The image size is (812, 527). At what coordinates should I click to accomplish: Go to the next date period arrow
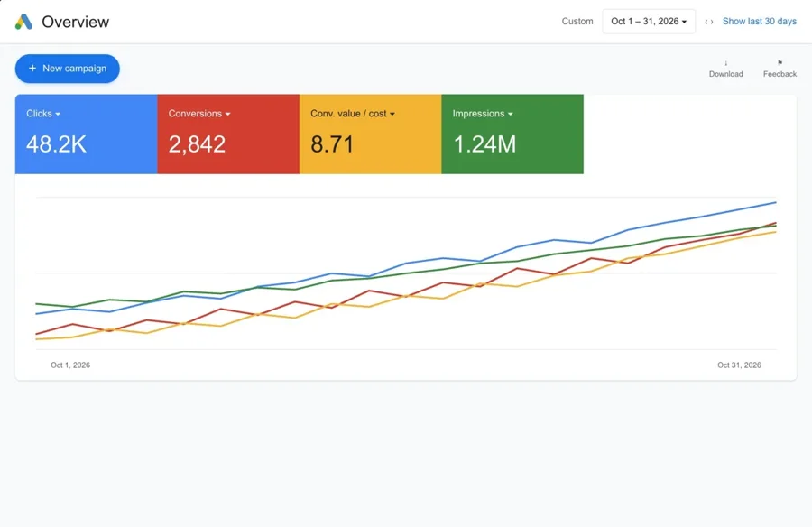(x=712, y=22)
